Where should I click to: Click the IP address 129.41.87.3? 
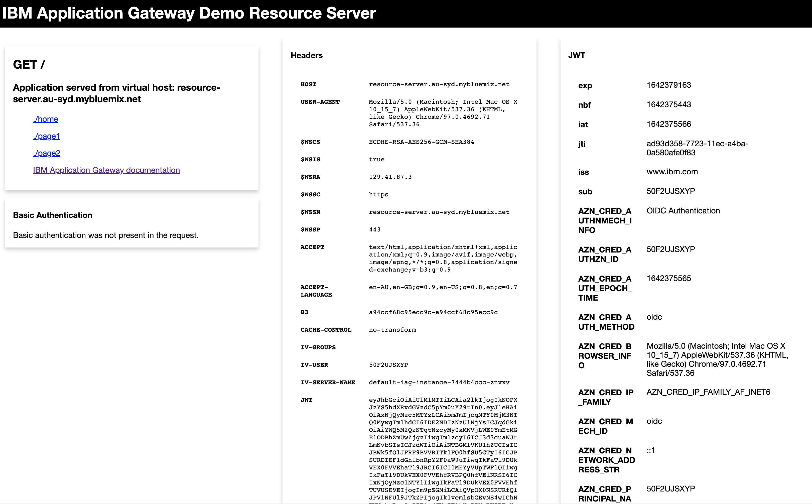[390, 177]
